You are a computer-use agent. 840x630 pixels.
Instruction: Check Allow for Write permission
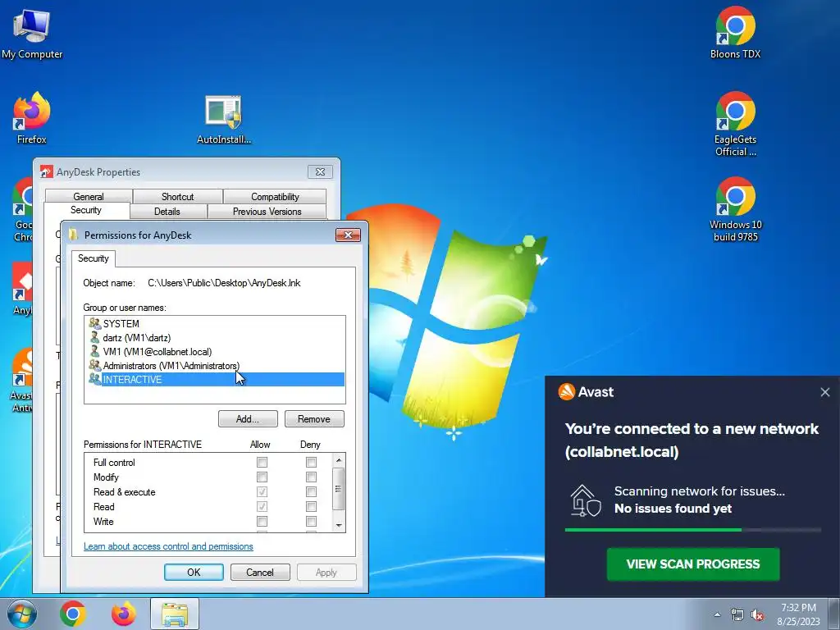tap(262, 521)
